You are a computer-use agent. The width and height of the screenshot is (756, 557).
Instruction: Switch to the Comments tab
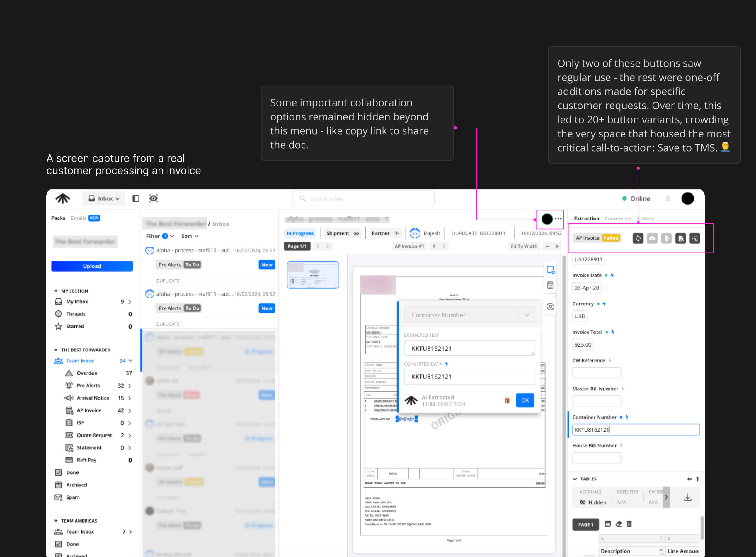[617, 218]
